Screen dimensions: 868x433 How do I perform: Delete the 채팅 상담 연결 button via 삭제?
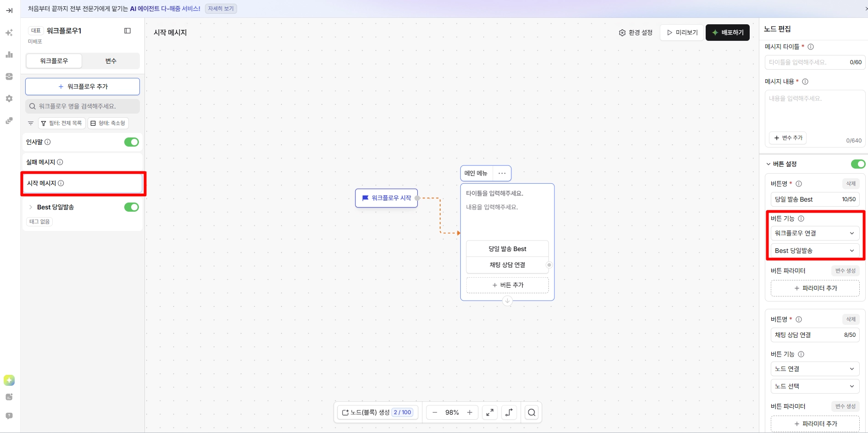pos(851,319)
